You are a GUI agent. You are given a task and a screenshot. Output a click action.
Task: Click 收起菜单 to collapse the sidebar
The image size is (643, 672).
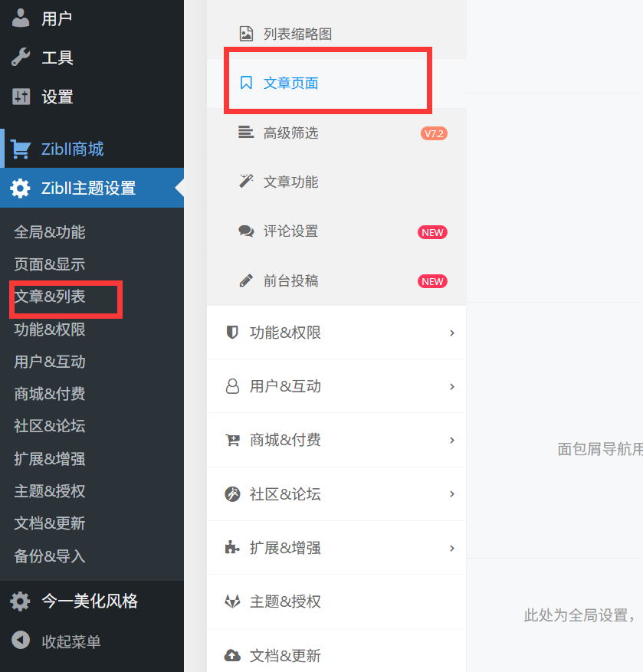tap(92, 641)
